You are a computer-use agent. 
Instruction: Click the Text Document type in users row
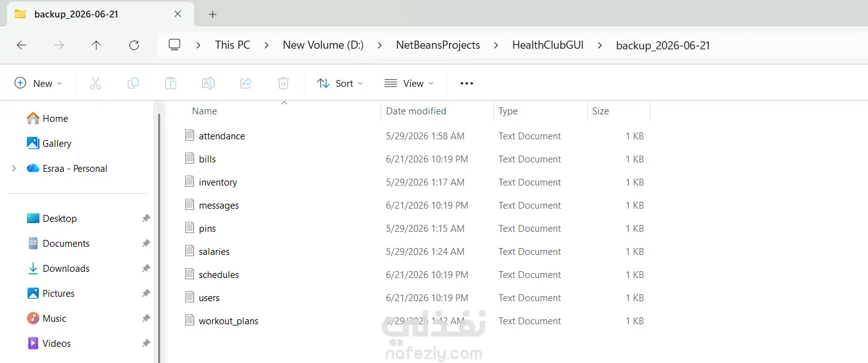click(530, 298)
